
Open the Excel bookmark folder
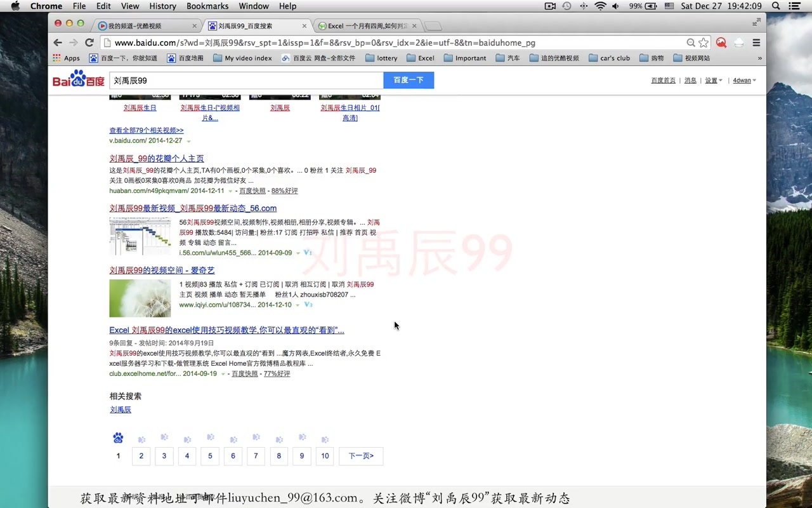pyautogui.click(x=420, y=58)
